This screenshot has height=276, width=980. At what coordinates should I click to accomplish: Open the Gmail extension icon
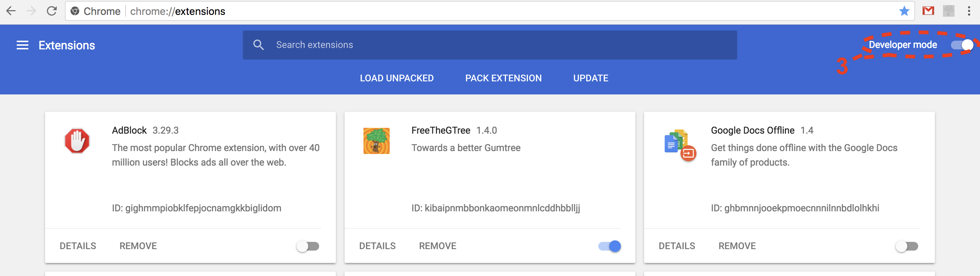pos(928,11)
